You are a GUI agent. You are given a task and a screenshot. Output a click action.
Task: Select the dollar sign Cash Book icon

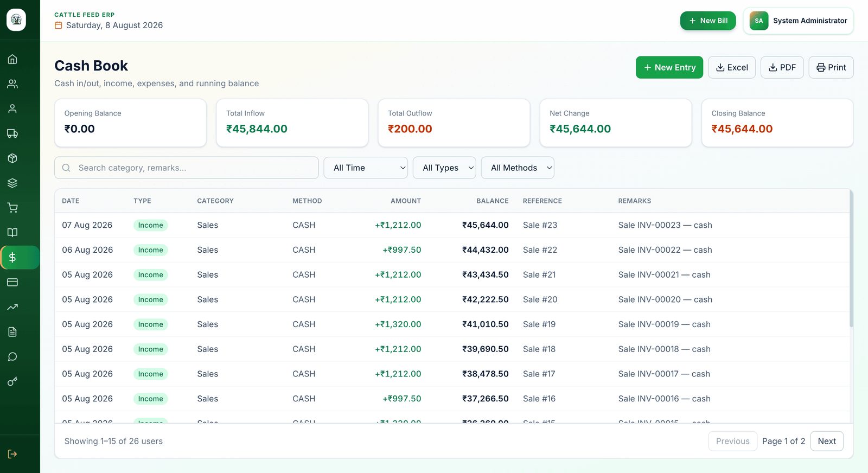[12, 258]
